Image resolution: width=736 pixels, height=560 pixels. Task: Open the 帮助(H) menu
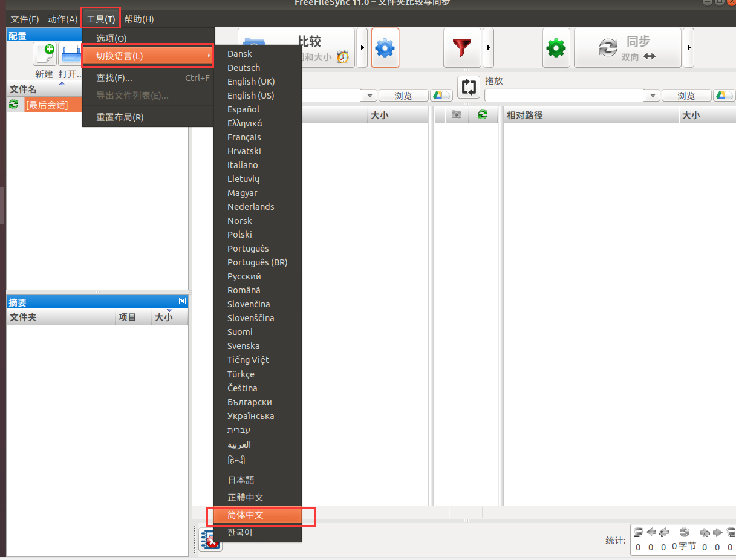pyautogui.click(x=138, y=19)
